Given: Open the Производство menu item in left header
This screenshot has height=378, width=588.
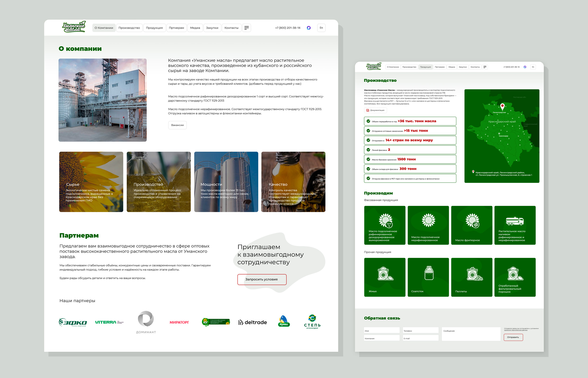Looking at the screenshot, I should (129, 28).
